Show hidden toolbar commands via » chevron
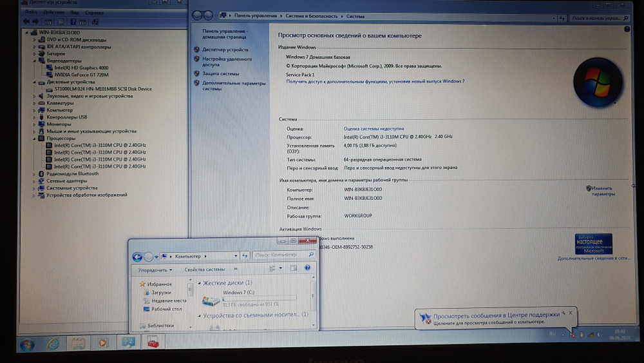The image size is (644, 363). pyautogui.click(x=235, y=270)
